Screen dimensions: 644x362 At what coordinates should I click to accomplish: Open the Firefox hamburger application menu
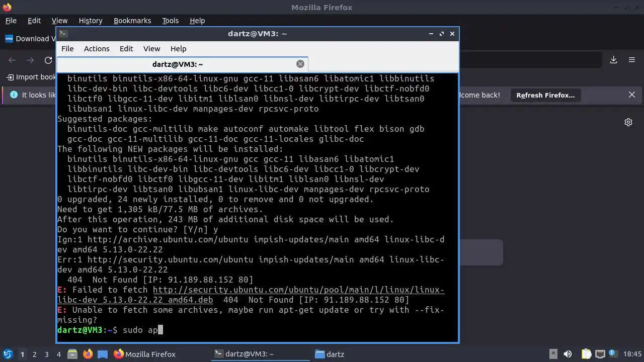click(x=632, y=60)
